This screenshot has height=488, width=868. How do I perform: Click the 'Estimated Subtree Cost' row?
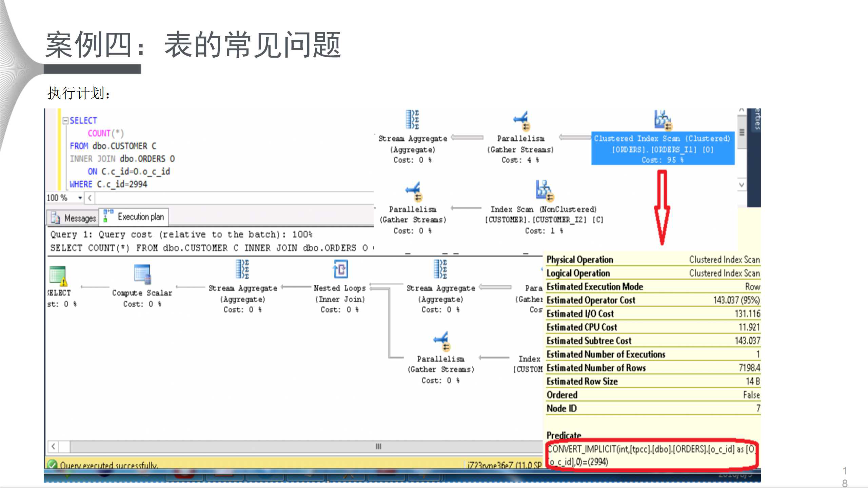653,341
